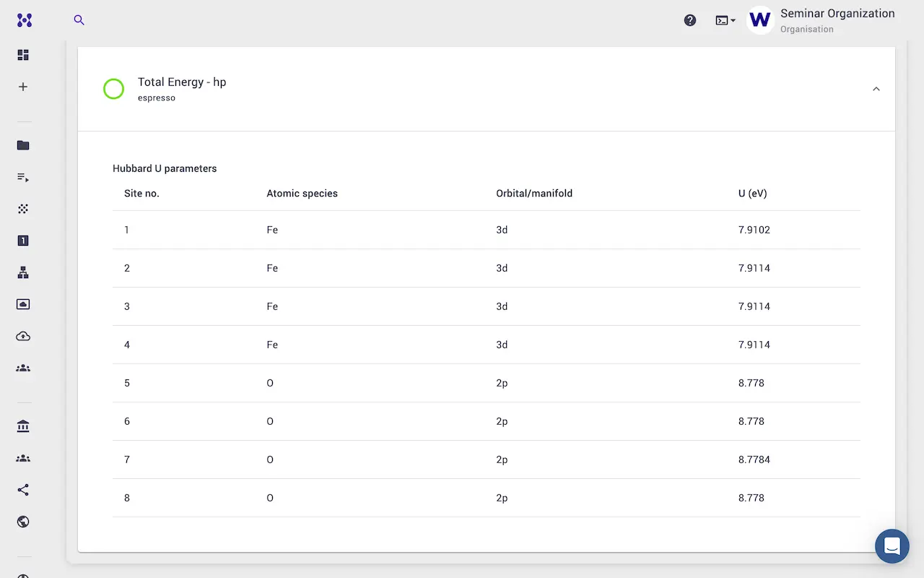Click the help question-mark icon
The image size is (924, 578).
689,20
